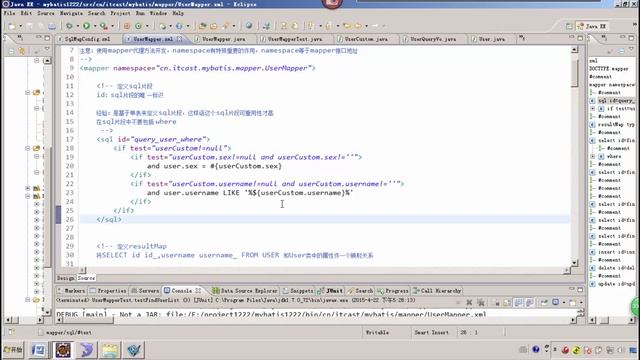The image size is (640, 360).
Task: Click Display Selected Console monitor icon
Action: [x=556, y=302]
